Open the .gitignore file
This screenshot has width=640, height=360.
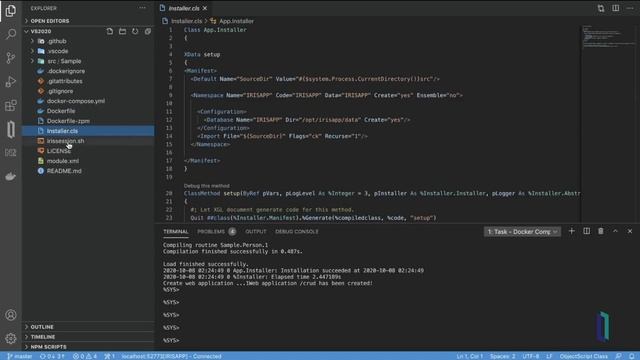coord(88,91)
